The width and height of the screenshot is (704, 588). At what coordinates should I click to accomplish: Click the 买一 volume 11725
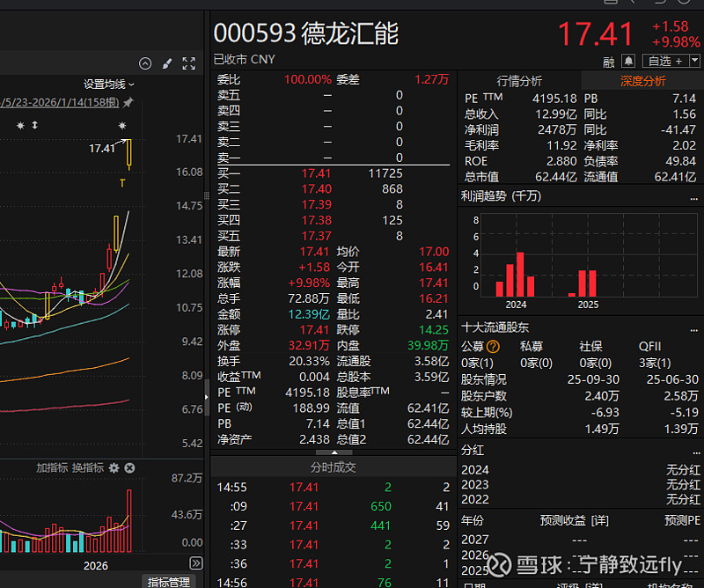pyautogui.click(x=385, y=173)
